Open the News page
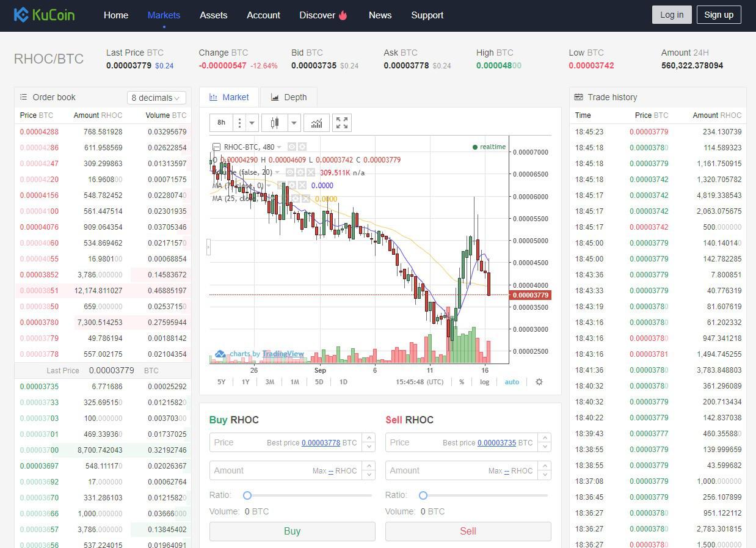The image size is (756, 548). (380, 15)
